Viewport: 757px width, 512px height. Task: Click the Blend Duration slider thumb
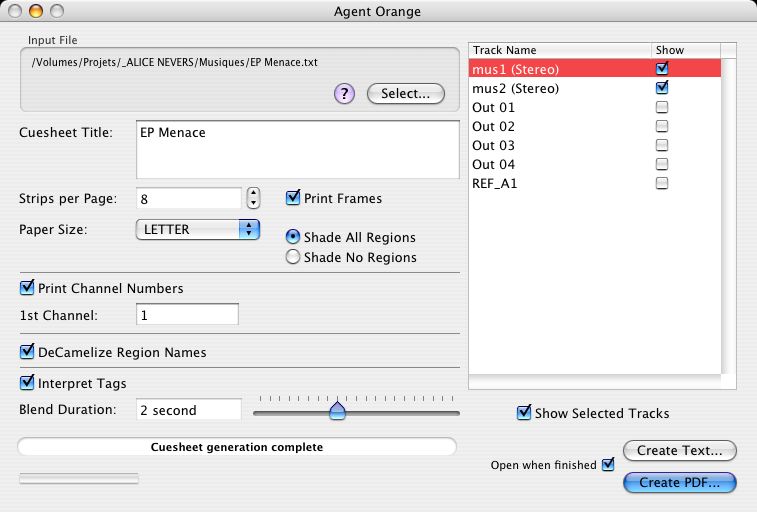click(338, 410)
